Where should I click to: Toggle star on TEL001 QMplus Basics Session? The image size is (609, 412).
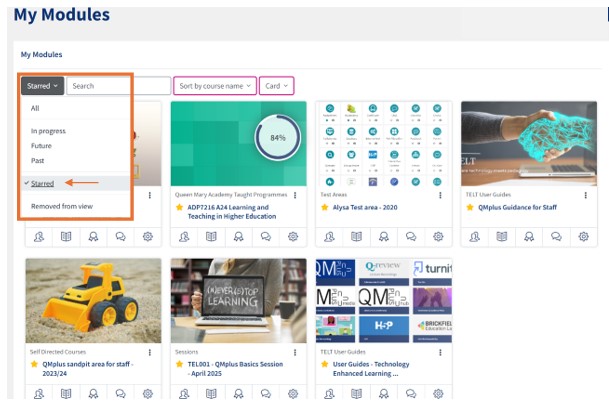coord(179,364)
